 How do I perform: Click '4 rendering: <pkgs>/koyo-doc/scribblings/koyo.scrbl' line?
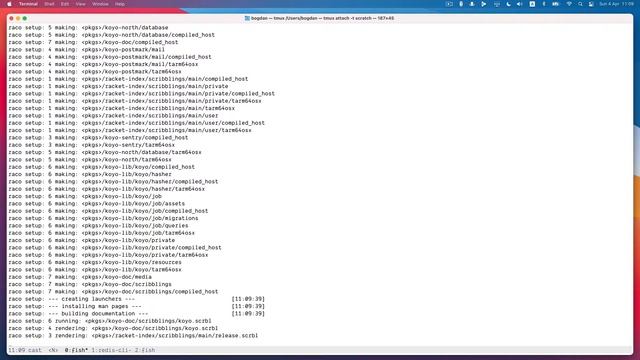pos(113,329)
